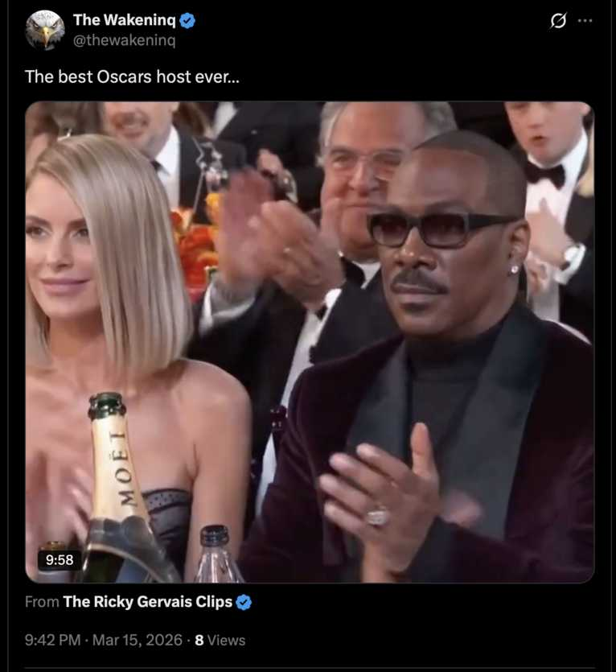Image resolution: width=616 pixels, height=672 pixels.
Task: View the 8 Views count
Action: coord(220,641)
